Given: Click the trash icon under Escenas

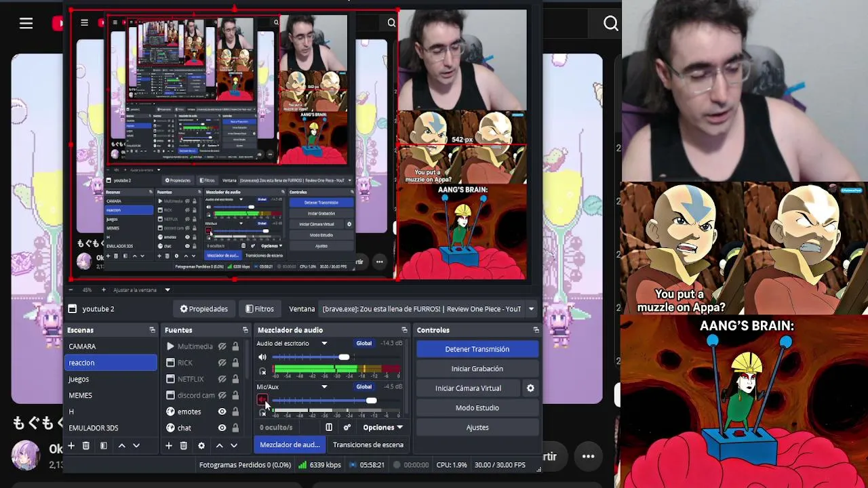Looking at the screenshot, I should click(x=86, y=445).
